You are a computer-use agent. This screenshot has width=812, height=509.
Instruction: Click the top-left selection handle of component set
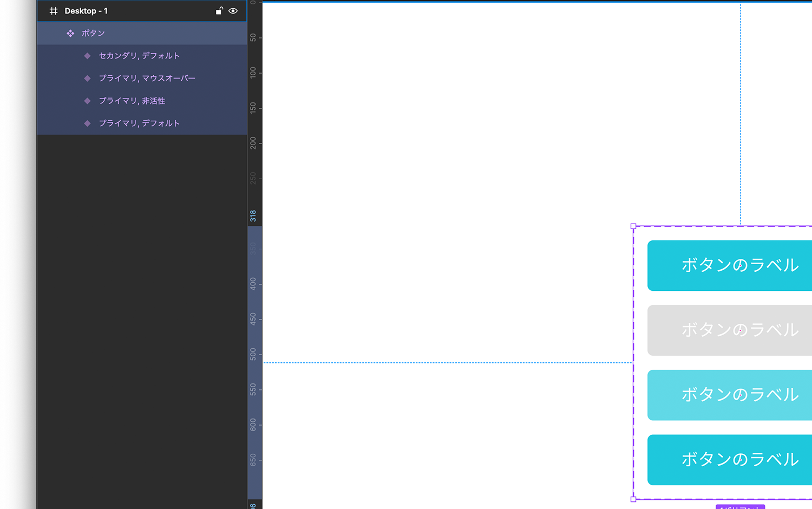[x=633, y=226]
